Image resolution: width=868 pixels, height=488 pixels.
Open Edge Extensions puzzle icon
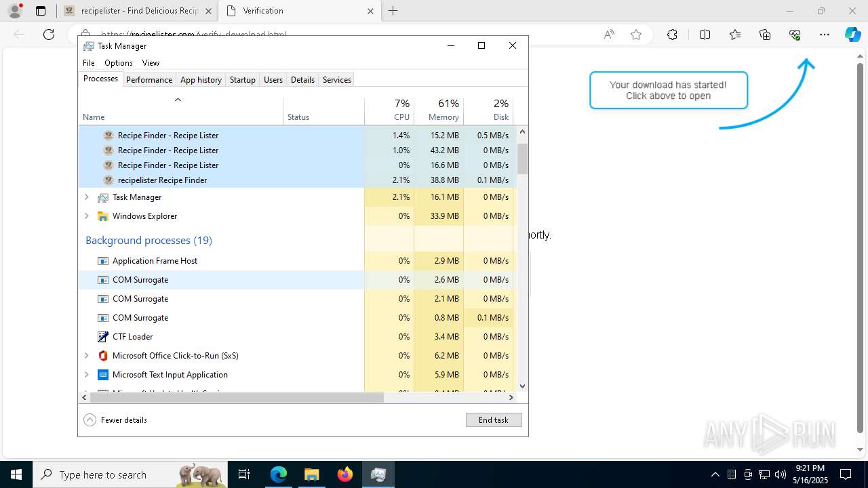coord(672,35)
